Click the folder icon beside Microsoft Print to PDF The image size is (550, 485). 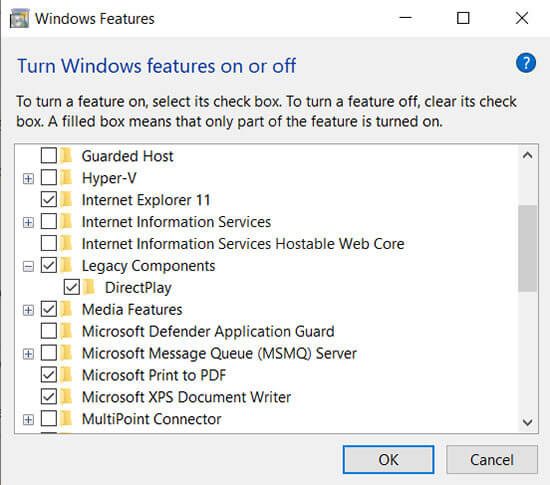point(66,375)
